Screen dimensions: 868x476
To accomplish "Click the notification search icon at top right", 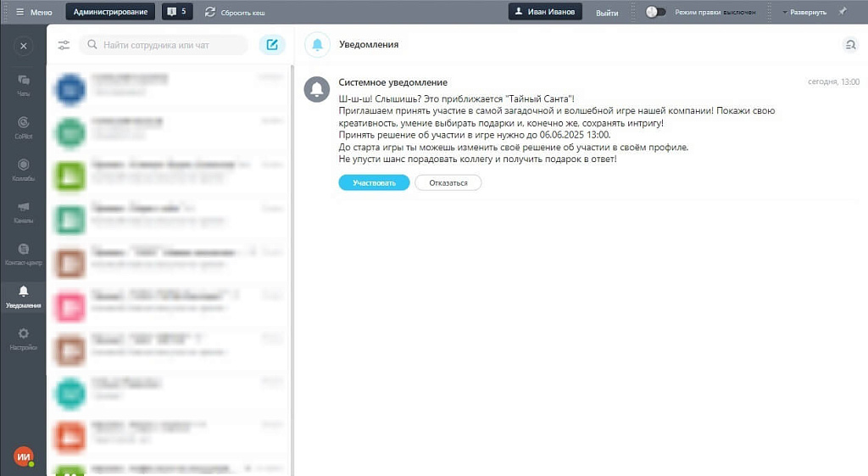I will click(850, 45).
